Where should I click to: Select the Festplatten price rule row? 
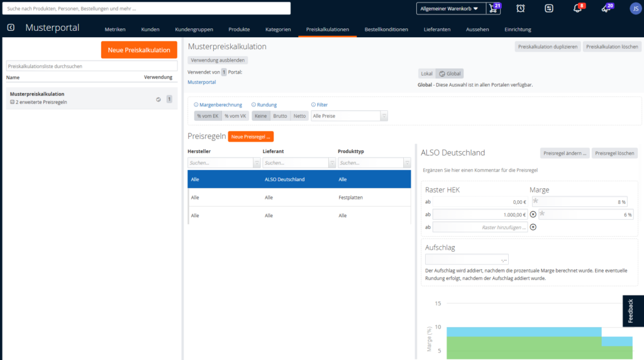pos(299,197)
